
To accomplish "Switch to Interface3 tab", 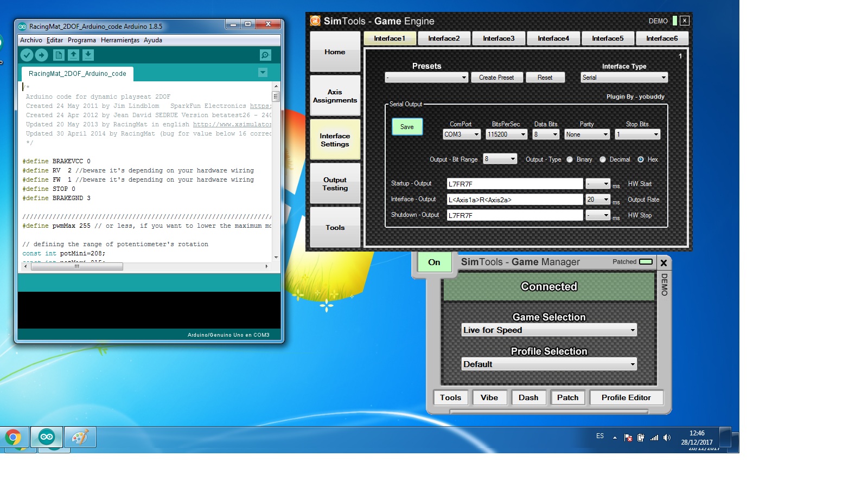I will pos(499,38).
